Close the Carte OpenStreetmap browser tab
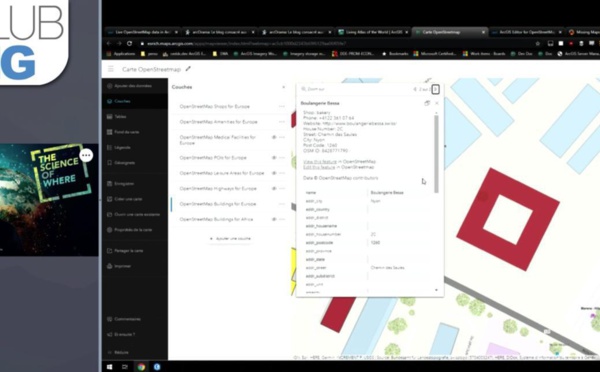 (x=483, y=32)
